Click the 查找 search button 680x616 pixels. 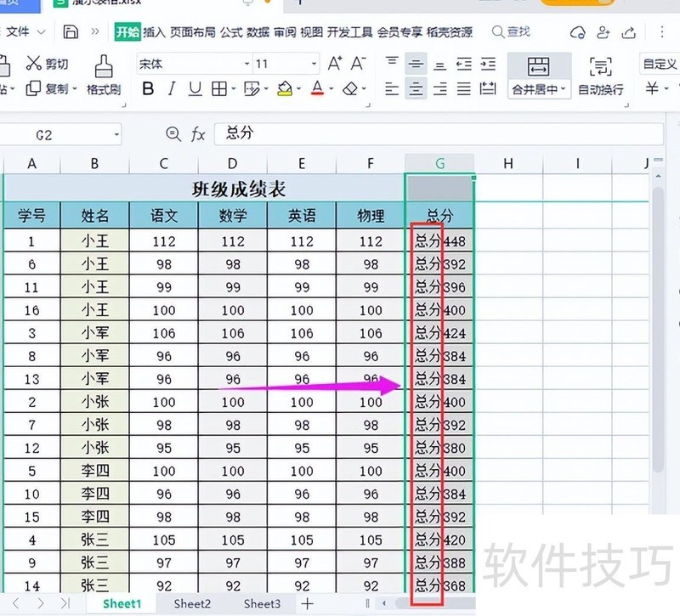(511, 31)
